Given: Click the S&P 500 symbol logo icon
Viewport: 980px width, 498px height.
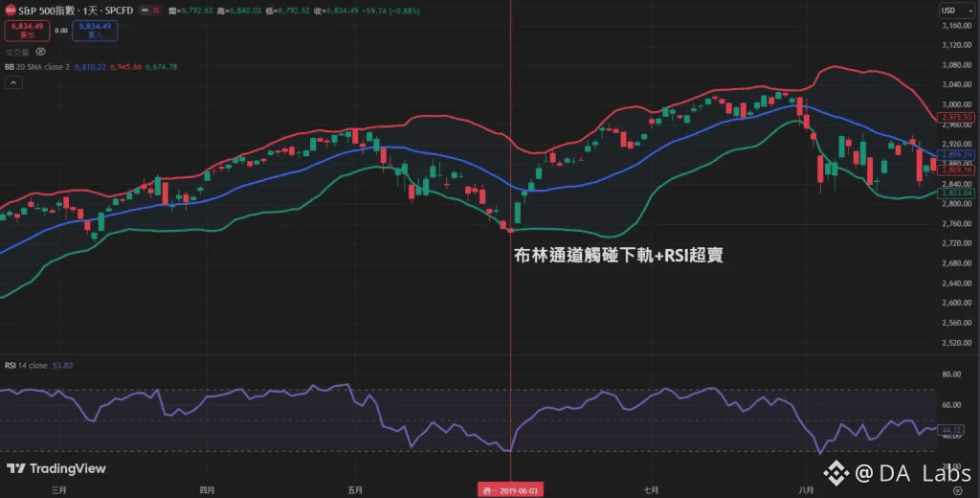Looking at the screenshot, I should pyautogui.click(x=10, y=11).
